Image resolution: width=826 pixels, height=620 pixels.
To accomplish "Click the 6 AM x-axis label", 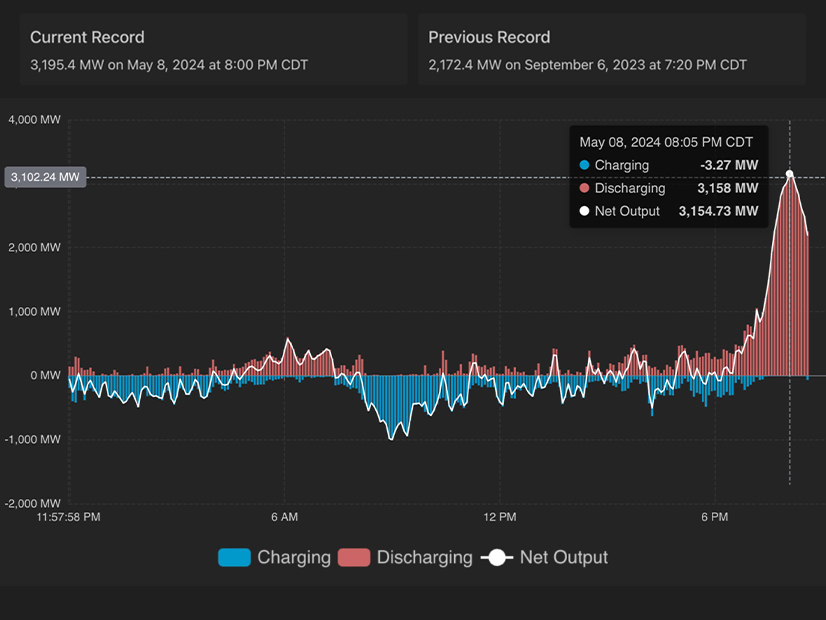I will tap(284, 517).
